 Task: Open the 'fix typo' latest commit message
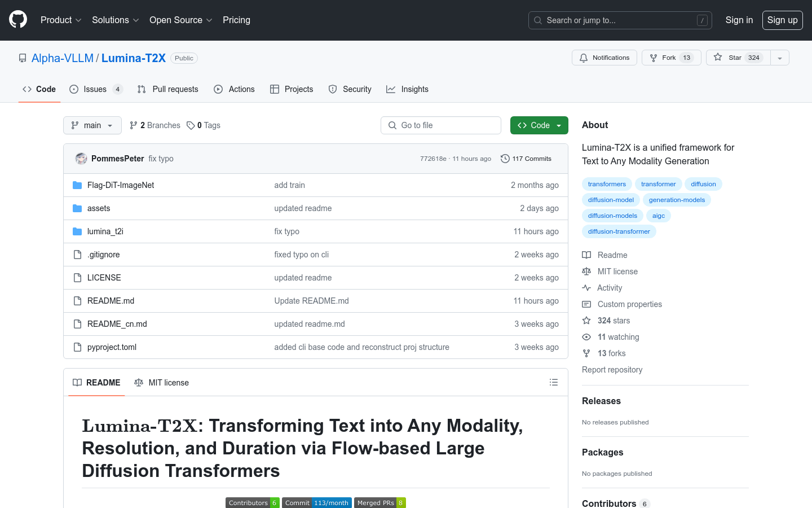[x=161, y=159]
